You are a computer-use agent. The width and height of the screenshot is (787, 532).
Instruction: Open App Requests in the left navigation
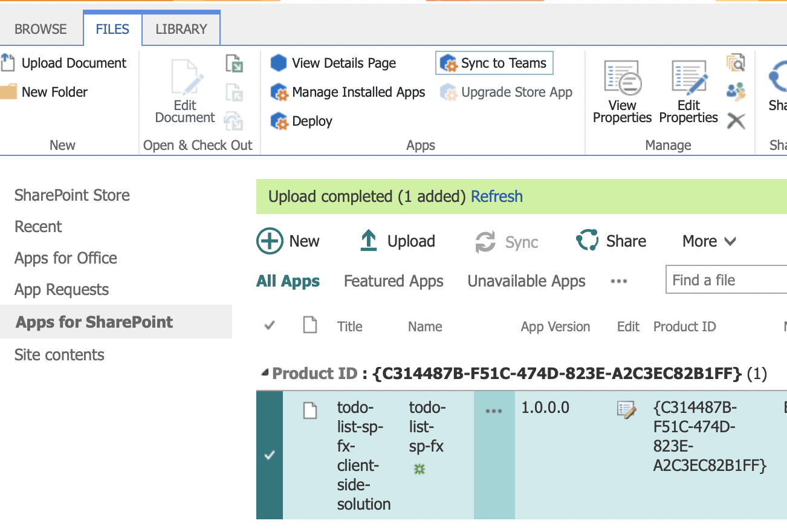pyautogui.click(x=62, y=290)
